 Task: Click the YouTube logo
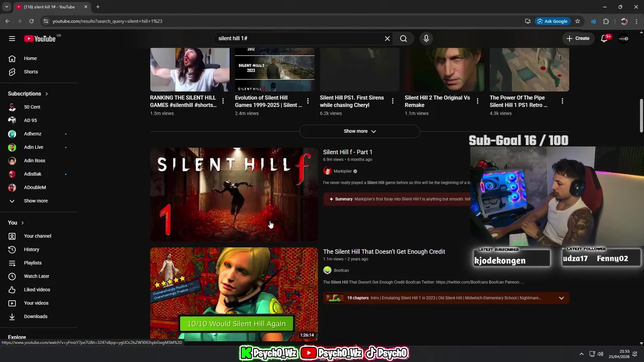coord(40,39)
